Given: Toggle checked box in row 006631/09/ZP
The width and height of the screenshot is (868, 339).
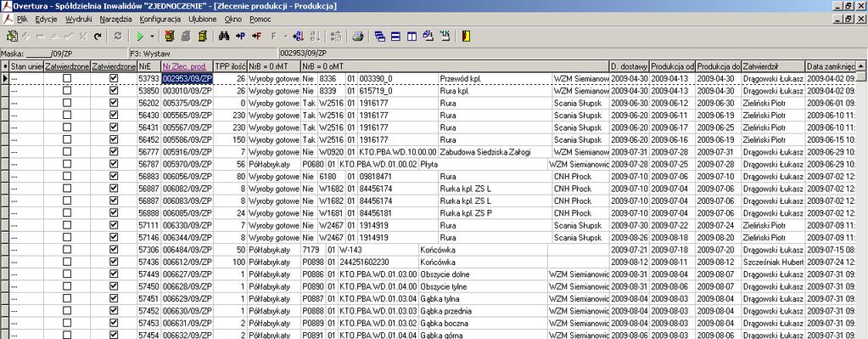Looking at the screenshot, I should (x=114, y=322).
